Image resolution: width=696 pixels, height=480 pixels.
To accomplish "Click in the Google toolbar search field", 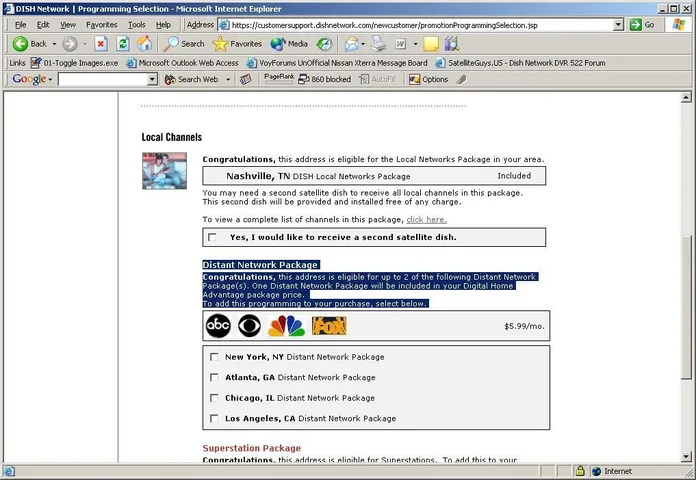I will (103, 79).
